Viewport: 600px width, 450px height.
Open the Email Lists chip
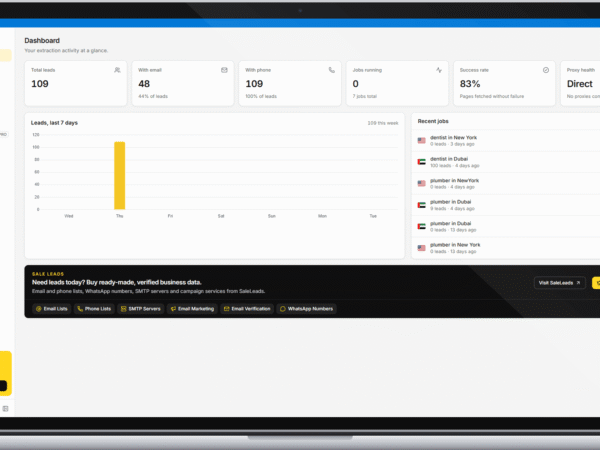52,309
